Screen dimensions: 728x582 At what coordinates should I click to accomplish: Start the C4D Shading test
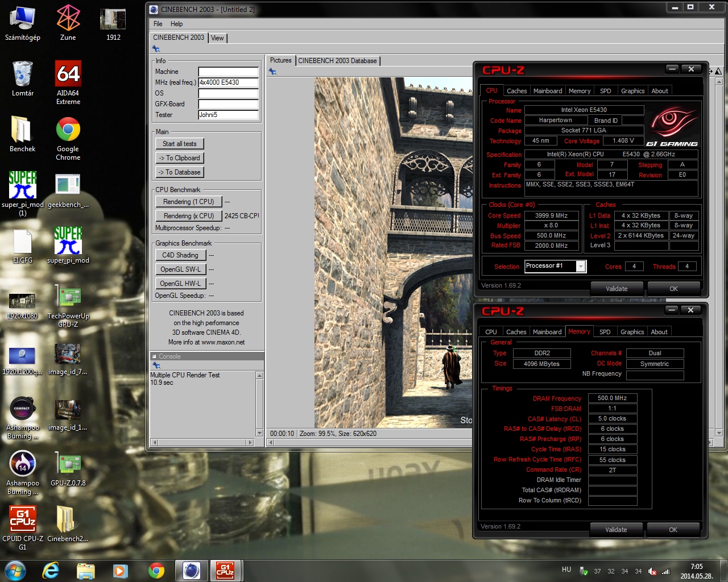click(180, 255)
